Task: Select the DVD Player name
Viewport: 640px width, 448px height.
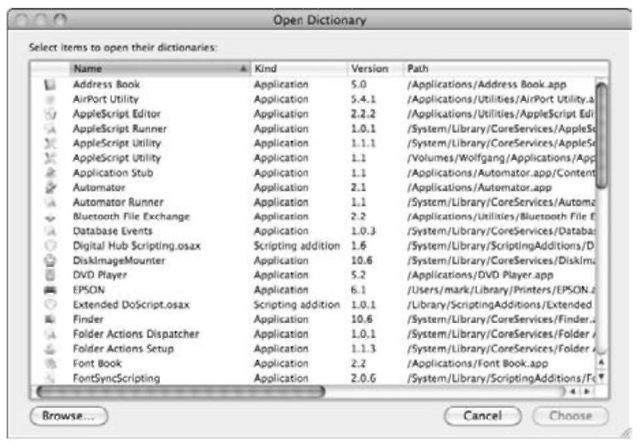Action: click(100, 275)
